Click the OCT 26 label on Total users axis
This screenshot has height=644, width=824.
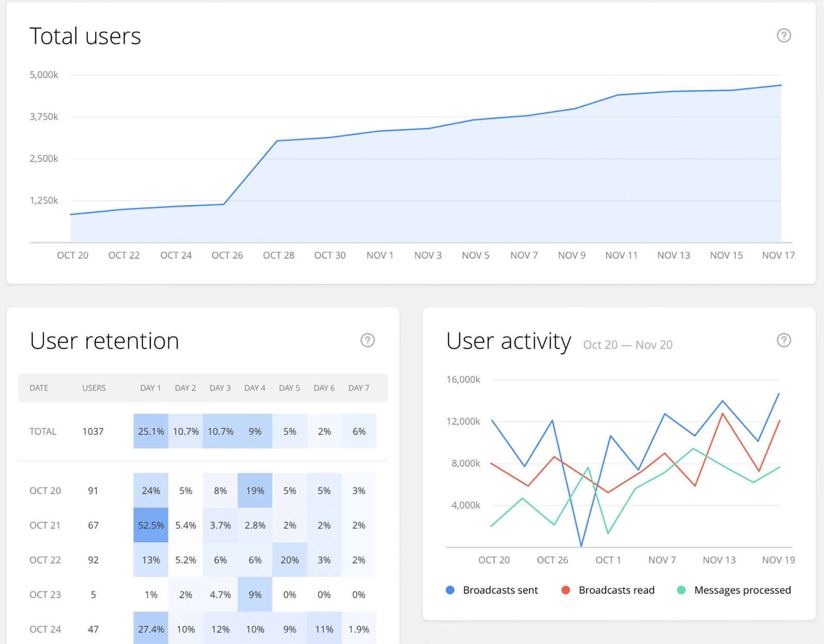[227, 255]
